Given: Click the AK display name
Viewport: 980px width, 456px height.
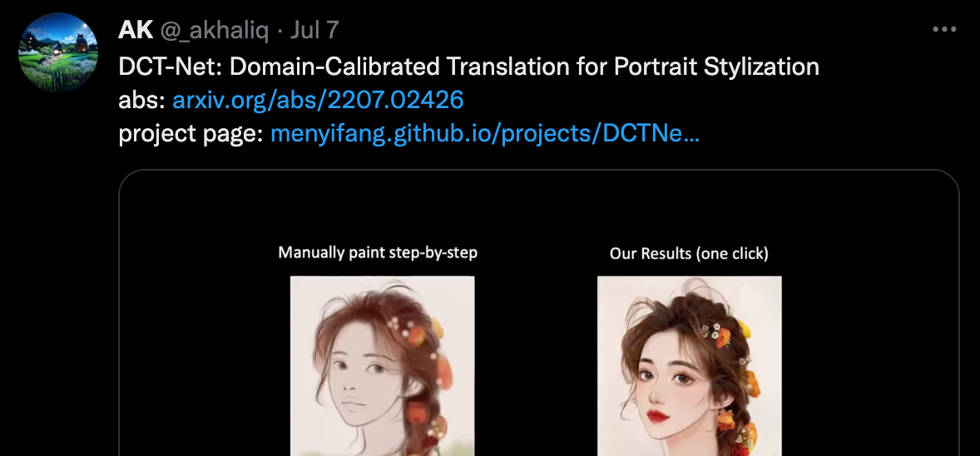Looking at the screenshot, I should click(136, 29).
